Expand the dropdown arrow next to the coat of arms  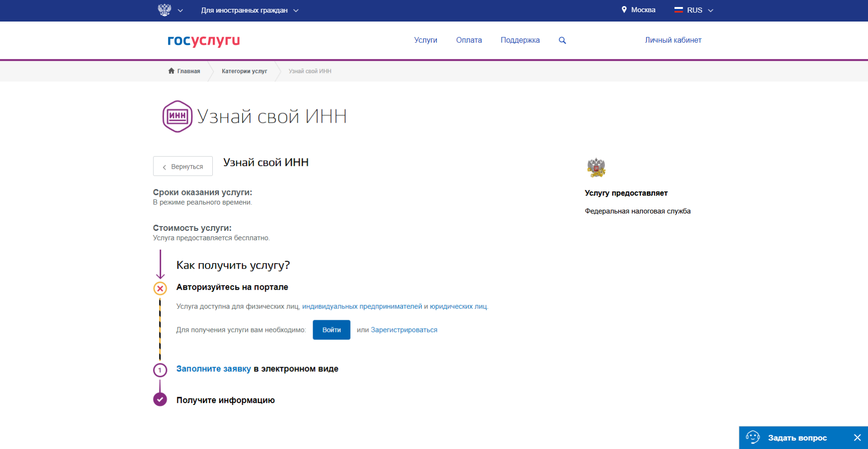click(x=180, y=10)
